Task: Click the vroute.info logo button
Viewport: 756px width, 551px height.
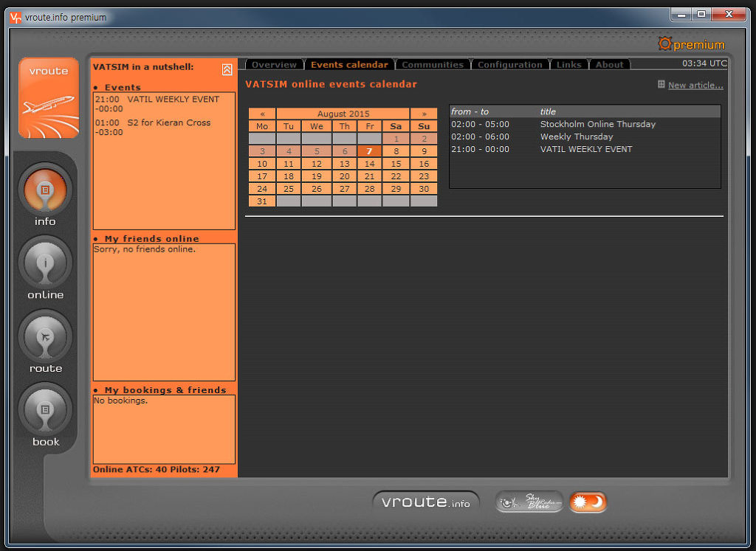Action: point(426,502)
